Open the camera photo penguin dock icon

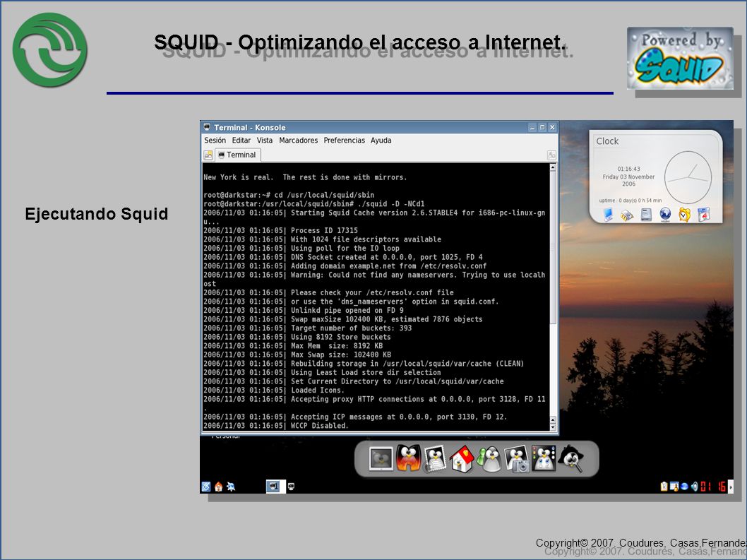[x=516, y=460]
